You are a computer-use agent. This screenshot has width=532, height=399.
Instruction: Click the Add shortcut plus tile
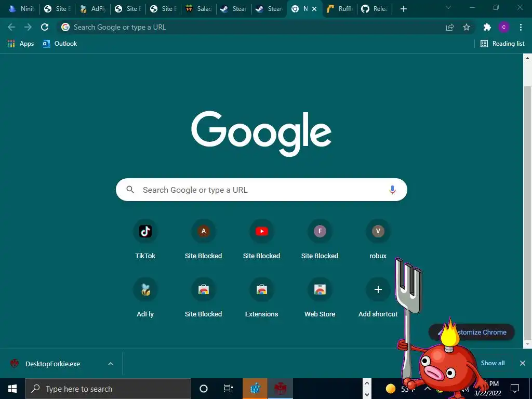click(378, 298)
